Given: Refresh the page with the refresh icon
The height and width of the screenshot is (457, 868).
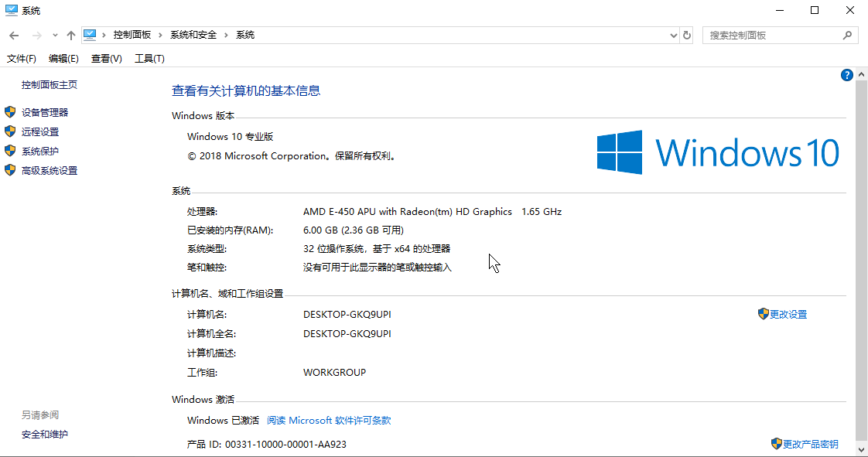Looking at the screenshot, I should tap(686, 35).
